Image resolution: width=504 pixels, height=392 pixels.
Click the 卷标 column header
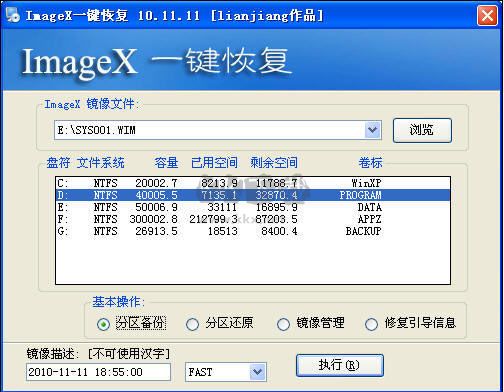point(370,163)
